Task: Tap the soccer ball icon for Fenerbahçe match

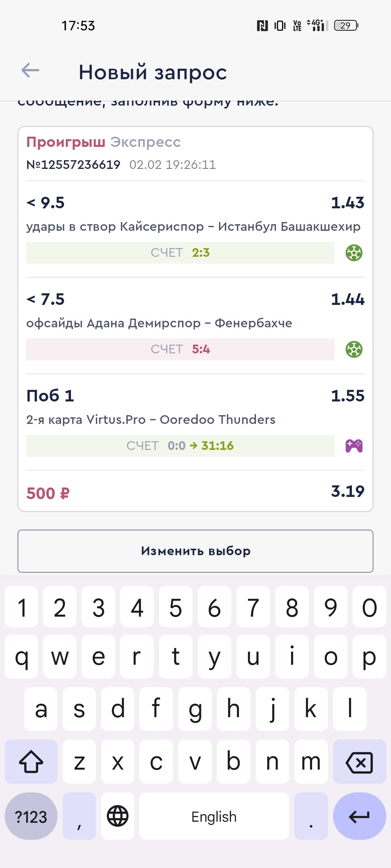Action: (x=354, y=349)
